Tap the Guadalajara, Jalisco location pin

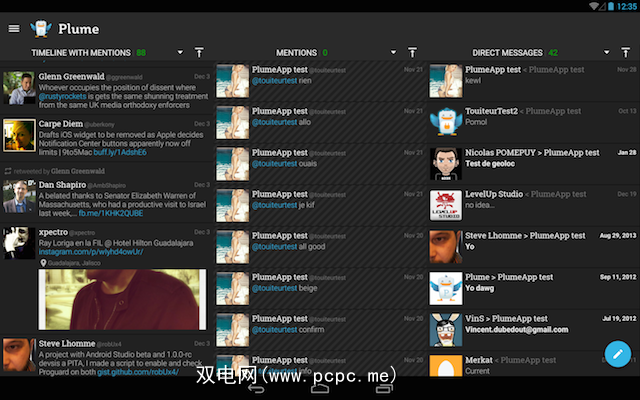[43, 263]
